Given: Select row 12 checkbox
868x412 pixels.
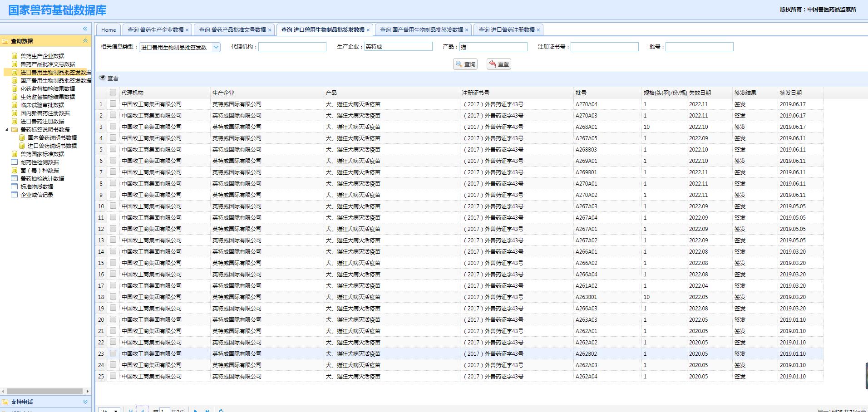Looking at the screenshot, I should pos(113,229).
